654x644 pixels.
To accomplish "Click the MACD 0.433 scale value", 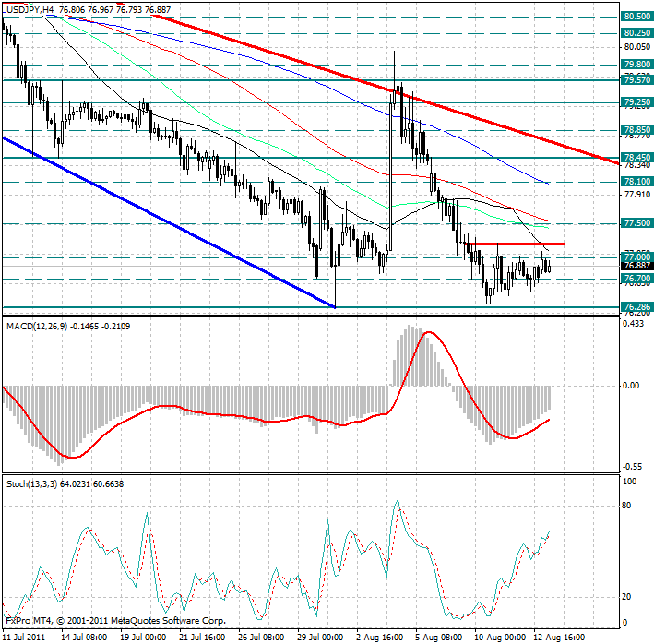I will (x=633, y=323).
